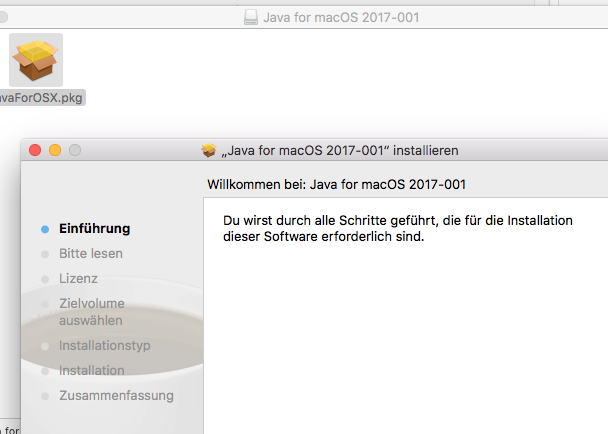Select the Installationstyp step
Screen dimensions: 608x434
click(x=105, y=345)
